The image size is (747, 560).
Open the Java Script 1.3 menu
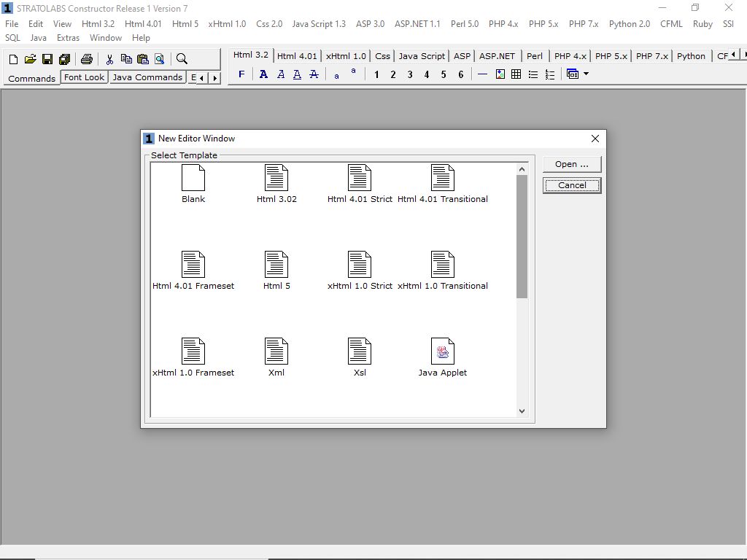pyautogui.click(x=319, y=24)
